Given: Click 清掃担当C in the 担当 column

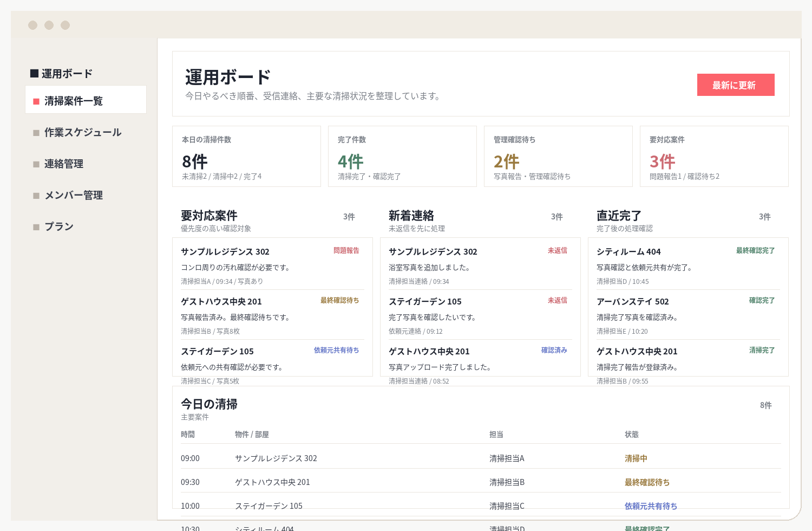Looking at the screenshot, I should 507,506.
